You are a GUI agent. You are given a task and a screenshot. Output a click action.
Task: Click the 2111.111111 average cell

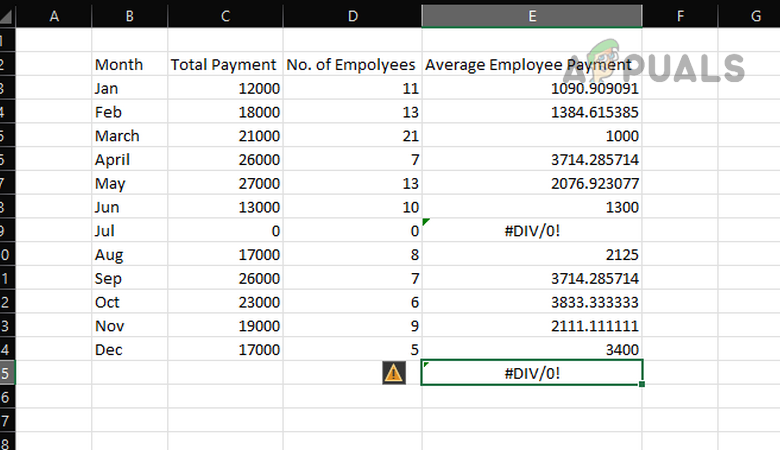[532, 326]
